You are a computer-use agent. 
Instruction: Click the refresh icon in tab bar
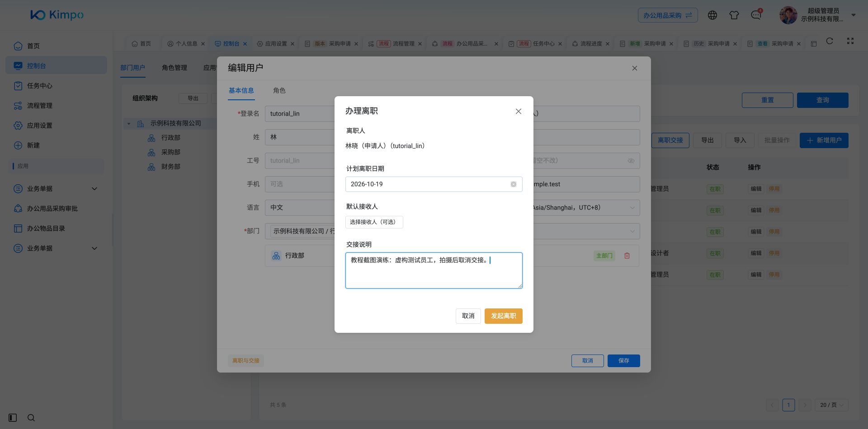point(830,41)
